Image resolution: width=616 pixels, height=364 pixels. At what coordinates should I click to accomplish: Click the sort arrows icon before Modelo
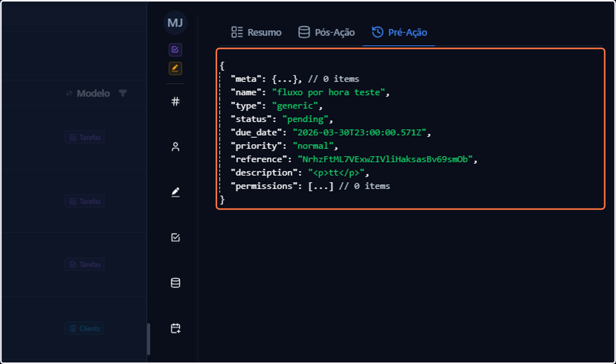coord(69,93)
